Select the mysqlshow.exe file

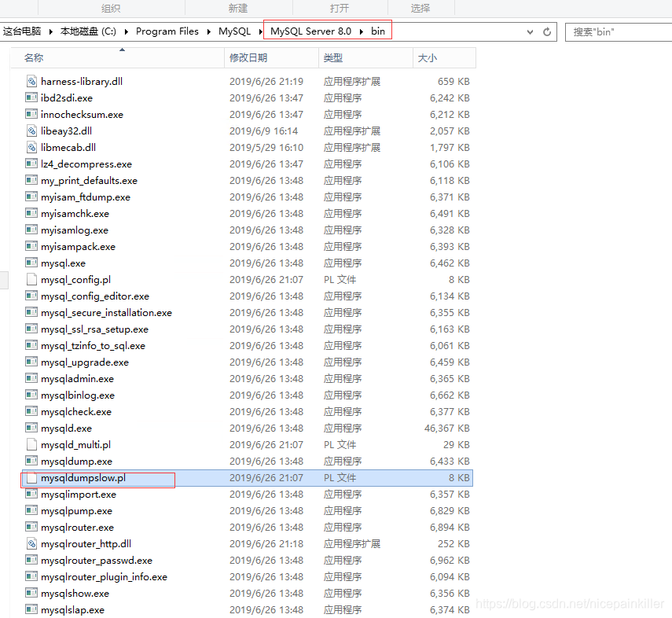248,593
